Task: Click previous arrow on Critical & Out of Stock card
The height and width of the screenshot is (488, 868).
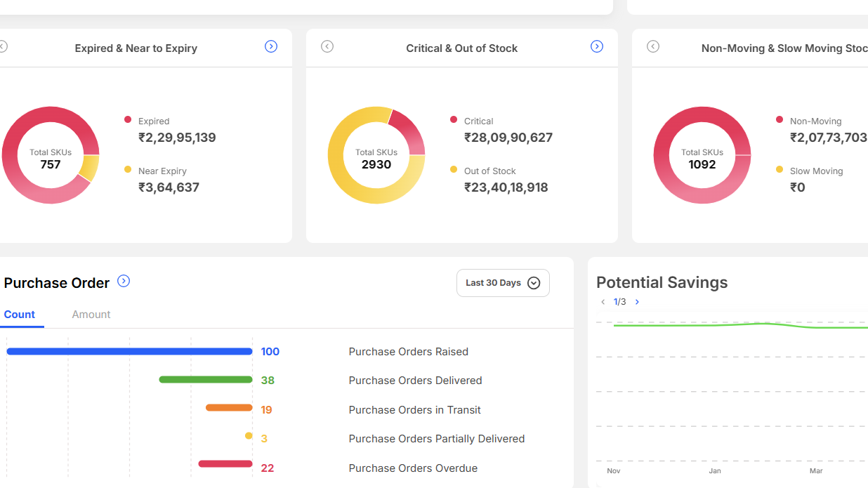Action: (327, 46)
